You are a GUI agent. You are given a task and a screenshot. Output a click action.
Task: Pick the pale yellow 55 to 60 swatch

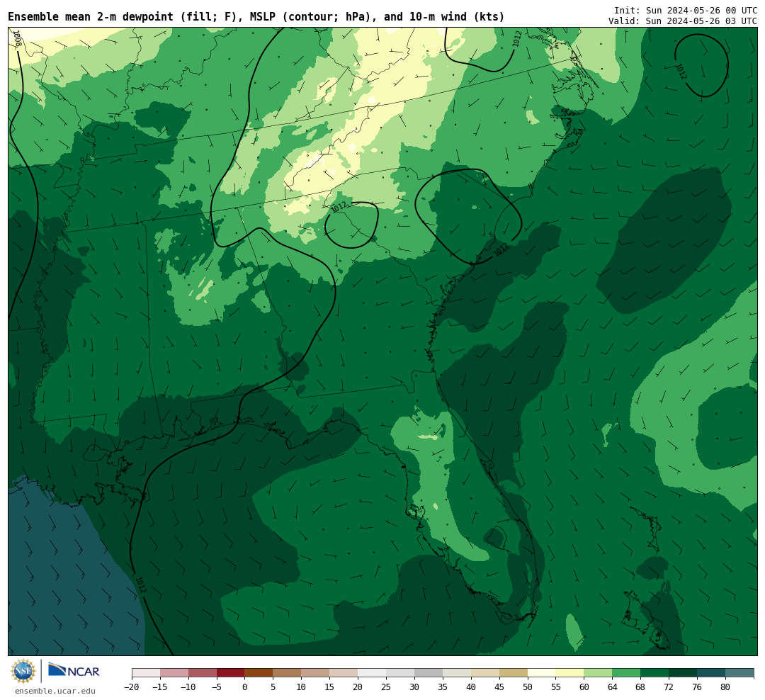coord(570,673)
